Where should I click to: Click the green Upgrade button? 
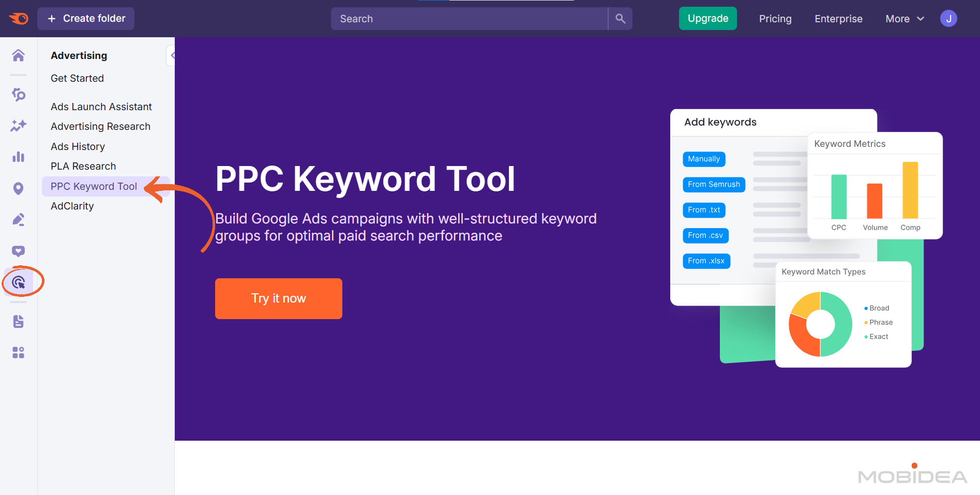click(x=708, y=19)
